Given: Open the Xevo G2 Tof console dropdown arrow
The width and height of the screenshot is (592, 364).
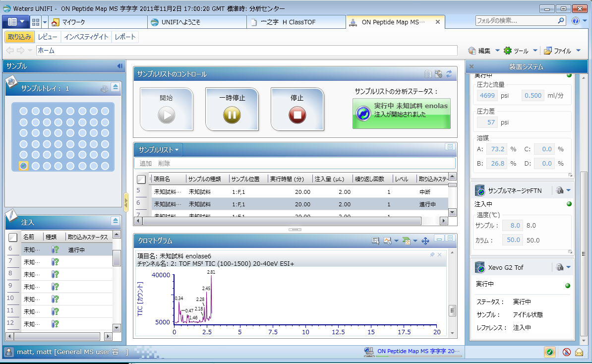Looking at the screenshot, I should coord(568,267).
